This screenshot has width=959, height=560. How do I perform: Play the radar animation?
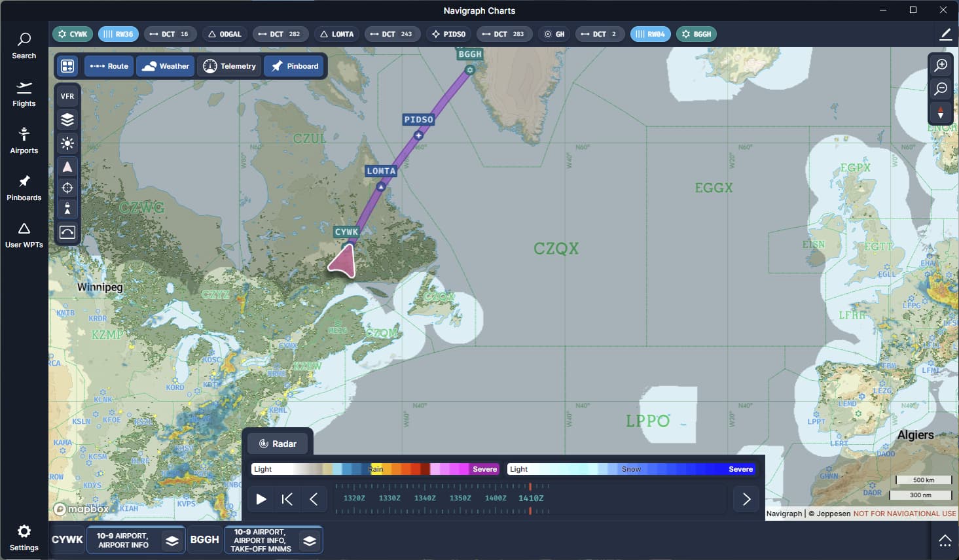click(261, 499)
